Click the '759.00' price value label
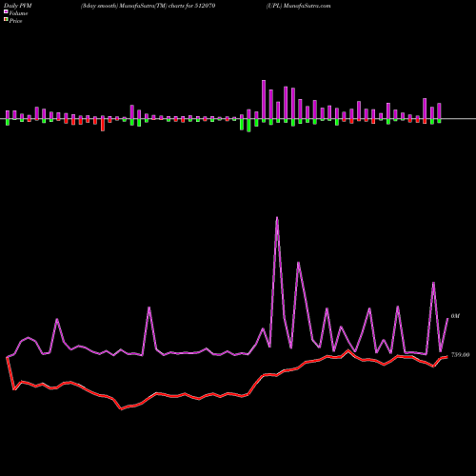 [460, 355]
